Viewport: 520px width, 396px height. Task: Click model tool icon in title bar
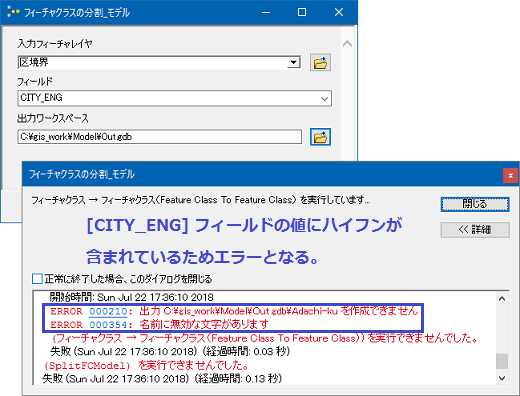coord(13,12)
